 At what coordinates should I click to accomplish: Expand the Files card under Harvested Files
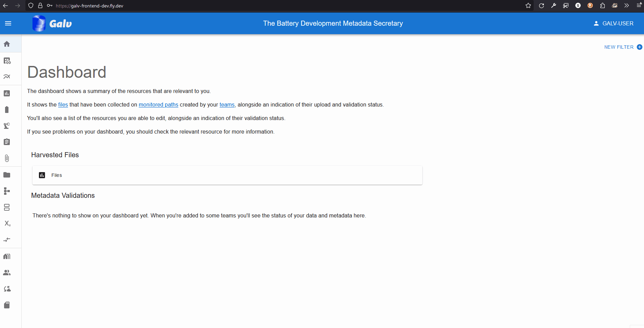pos(227,175)
